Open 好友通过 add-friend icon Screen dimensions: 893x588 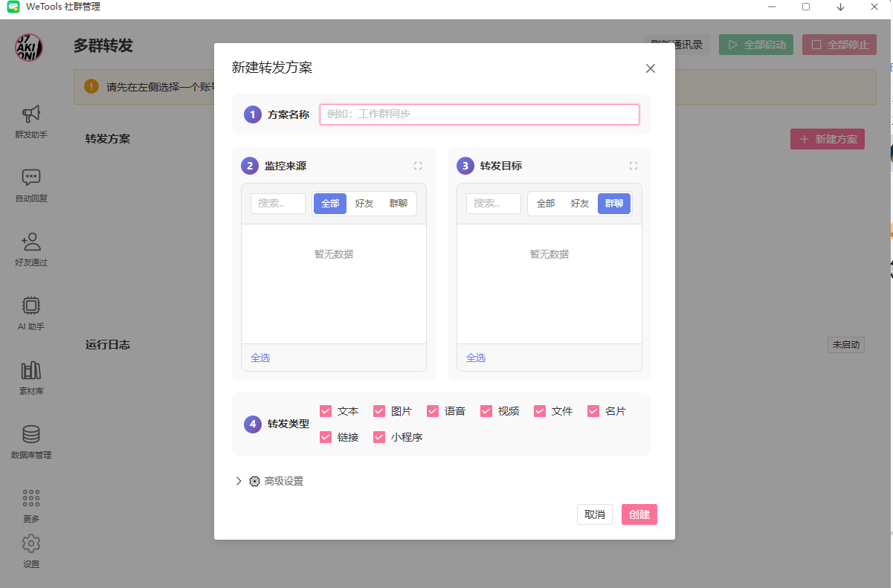(31, 242)
